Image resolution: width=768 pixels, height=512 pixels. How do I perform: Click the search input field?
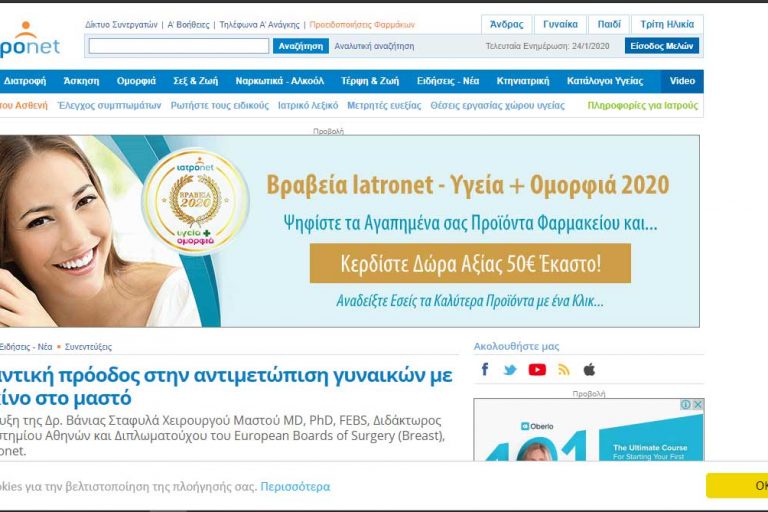click(x=179, y=46)
